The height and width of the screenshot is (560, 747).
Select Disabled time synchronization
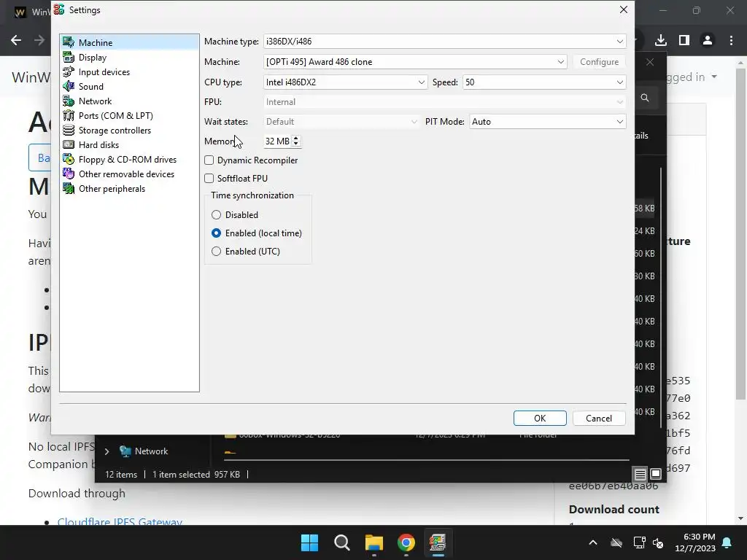(216, 215)
